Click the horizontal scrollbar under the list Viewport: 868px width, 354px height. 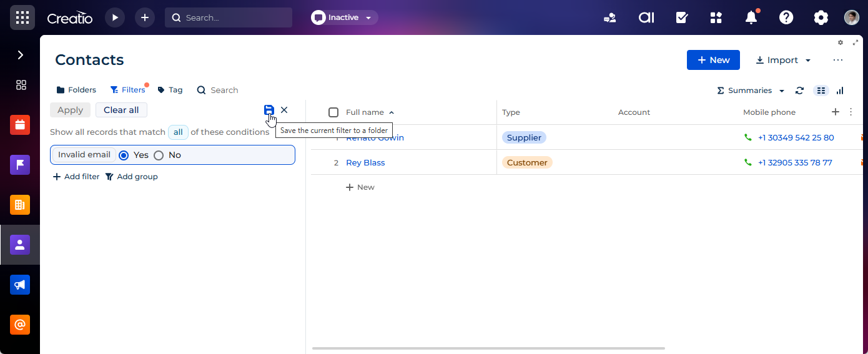[488, 348]
